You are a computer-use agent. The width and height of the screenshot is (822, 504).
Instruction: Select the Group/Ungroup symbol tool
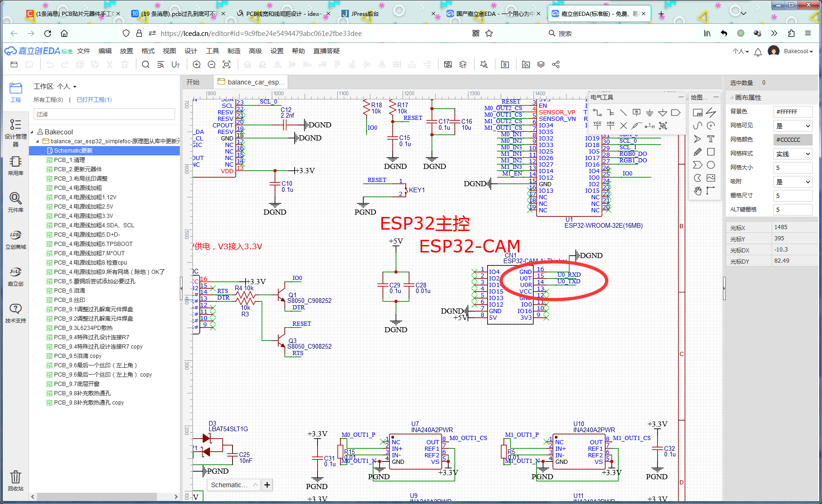pos(663,126)
